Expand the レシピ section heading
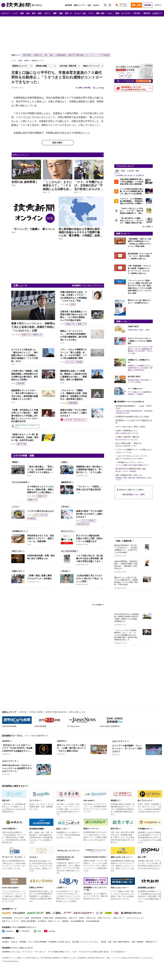 16,507
